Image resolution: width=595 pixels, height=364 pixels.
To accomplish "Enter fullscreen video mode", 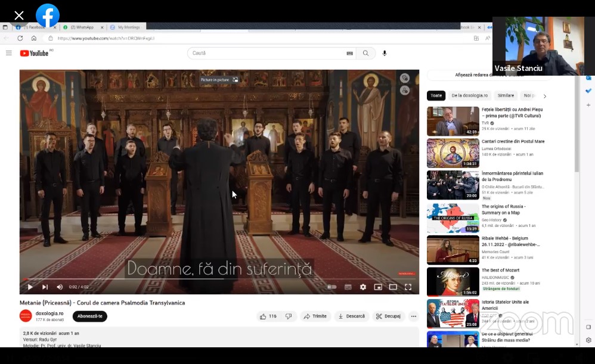I will [x=408, y=287].
